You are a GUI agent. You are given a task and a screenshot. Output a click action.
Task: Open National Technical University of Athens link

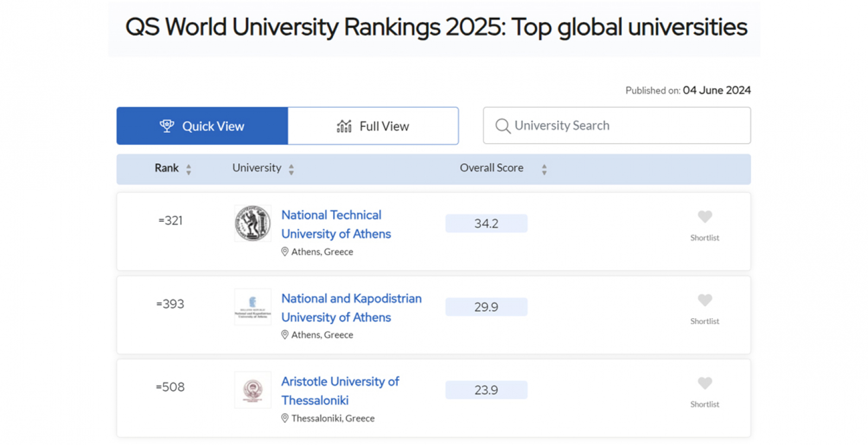[336, 224]
